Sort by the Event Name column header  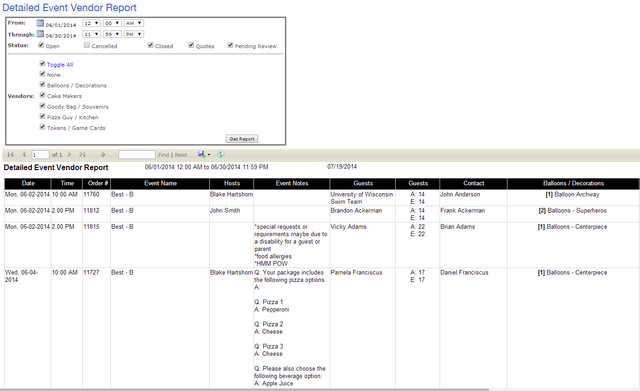click(160, 183)
